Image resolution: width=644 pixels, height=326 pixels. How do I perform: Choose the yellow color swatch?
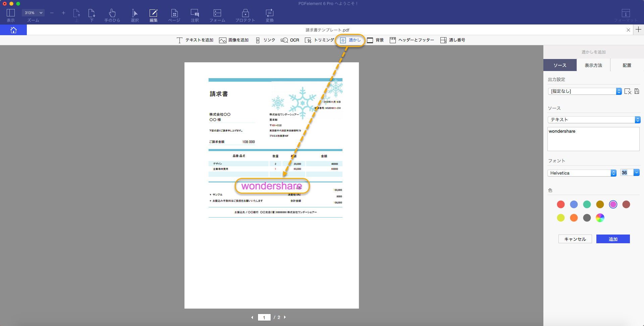561,218
